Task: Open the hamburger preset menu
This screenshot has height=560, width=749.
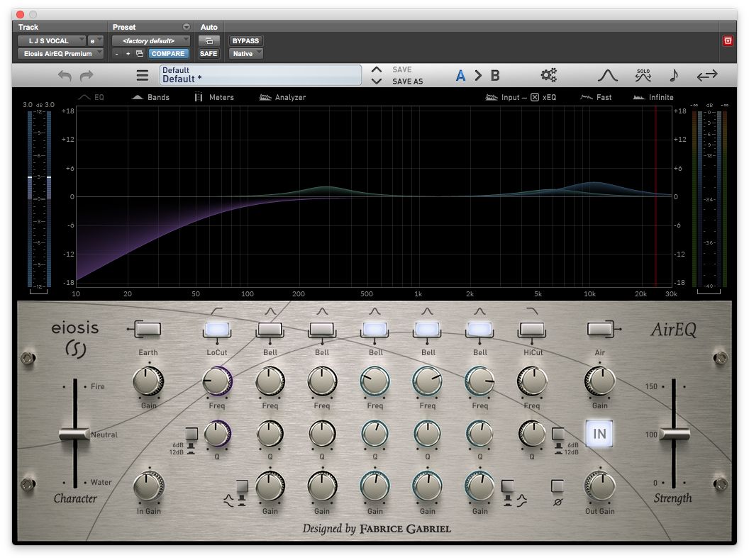Action: (x=143, y=75)
